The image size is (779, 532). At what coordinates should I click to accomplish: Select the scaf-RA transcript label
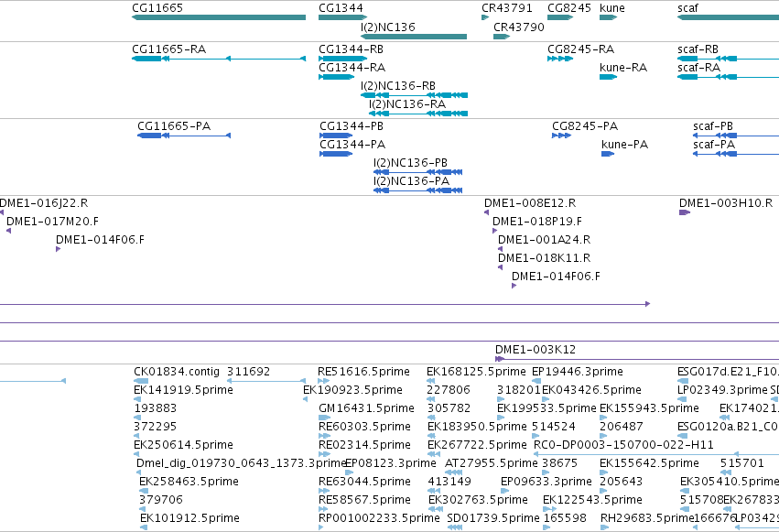pos(699,68)
